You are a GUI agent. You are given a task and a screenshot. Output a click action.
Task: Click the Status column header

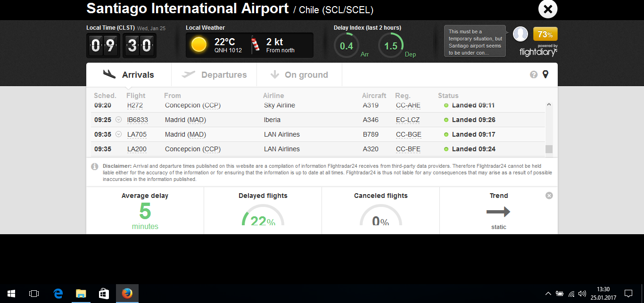coord(448,96)
